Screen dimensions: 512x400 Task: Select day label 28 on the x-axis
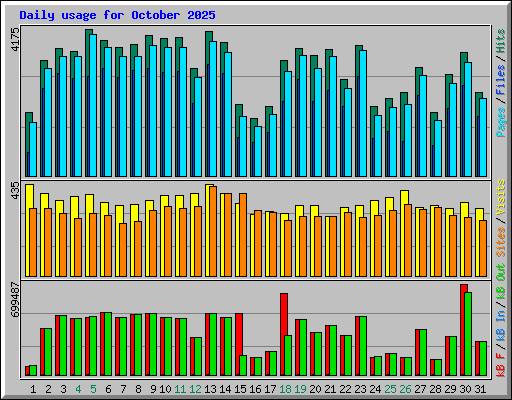click(x=435, y=389)
